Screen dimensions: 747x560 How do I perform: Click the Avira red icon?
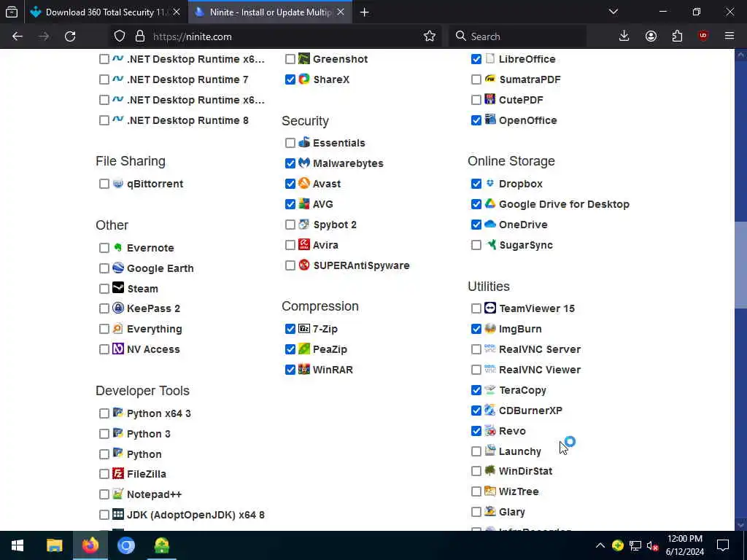tap(304, 245)
